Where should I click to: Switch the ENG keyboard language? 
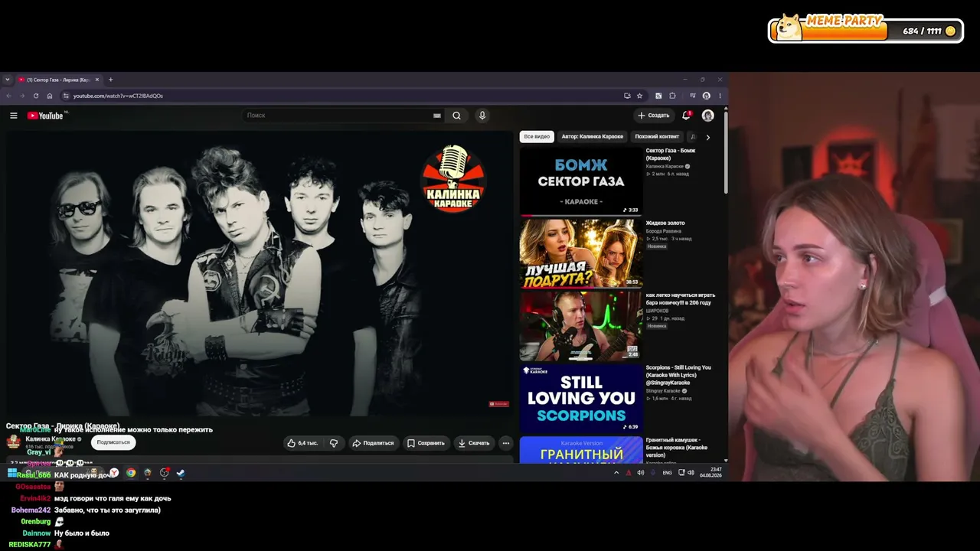tap(667, 473)
